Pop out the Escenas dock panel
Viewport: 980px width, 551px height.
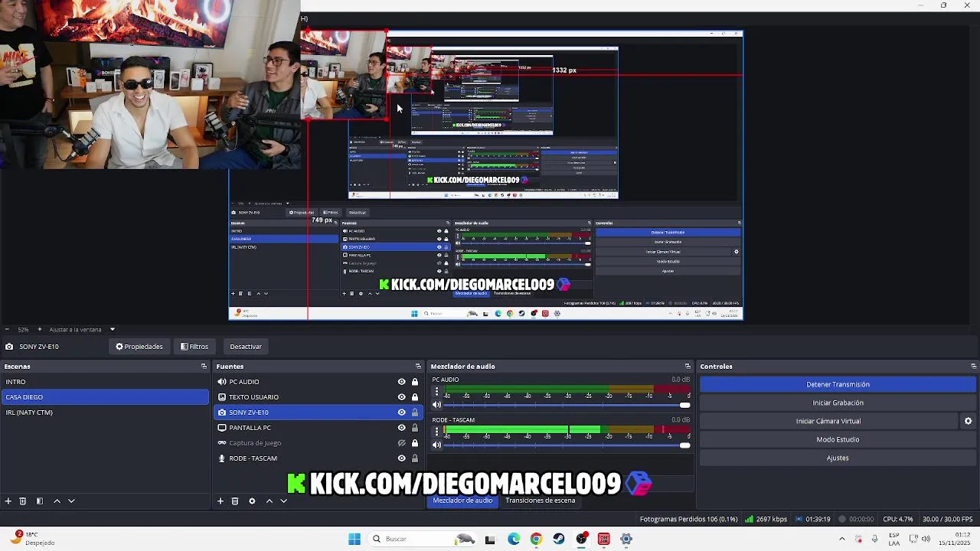point(204,366)
